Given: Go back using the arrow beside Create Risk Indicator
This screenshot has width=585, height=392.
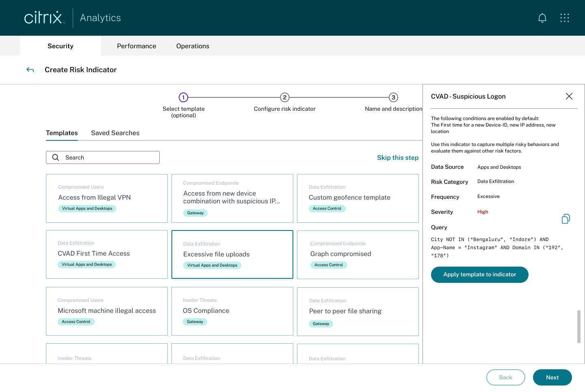Looking at the screenshot, I should click(x=30, y=70).
